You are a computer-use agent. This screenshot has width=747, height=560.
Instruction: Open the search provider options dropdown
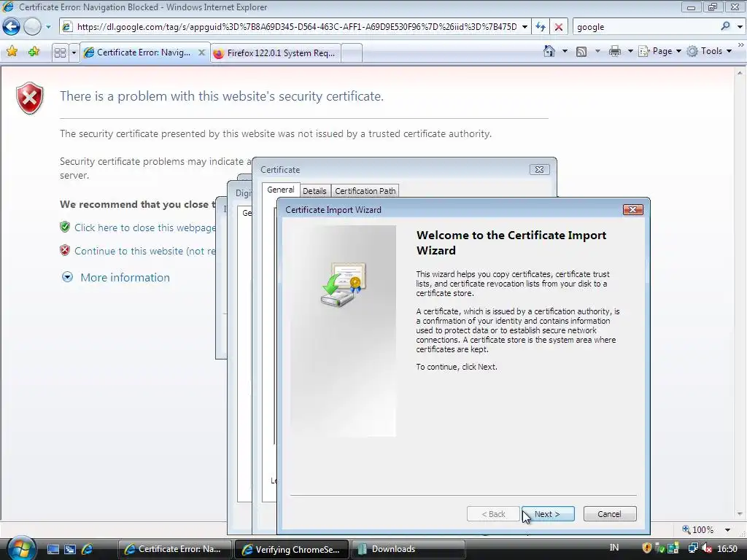coord(740,27)
